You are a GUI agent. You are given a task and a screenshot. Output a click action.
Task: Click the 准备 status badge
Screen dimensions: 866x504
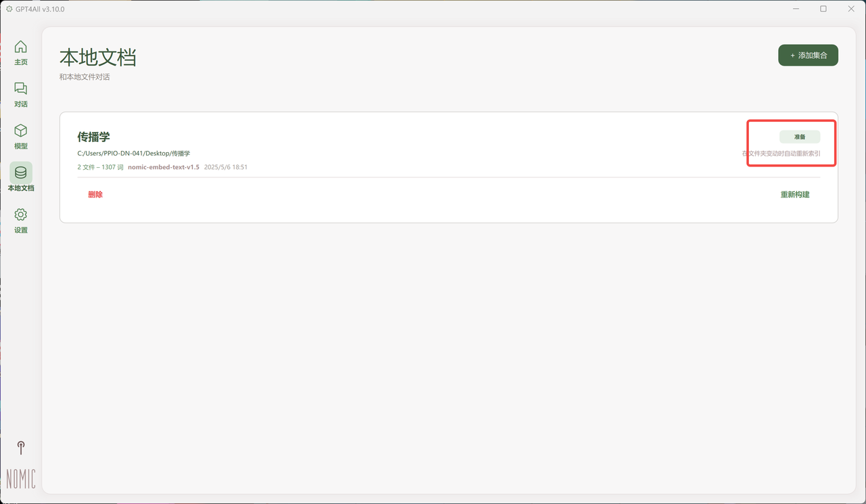point(800,137)
